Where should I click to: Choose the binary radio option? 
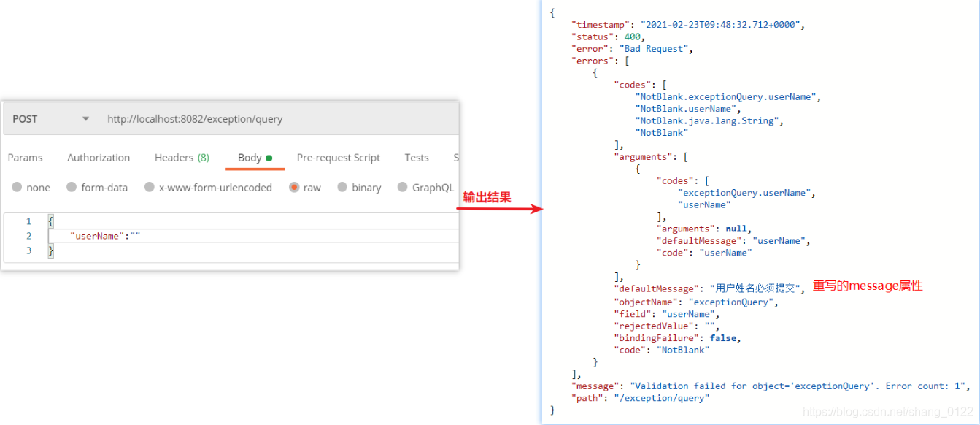coord(360,188)
